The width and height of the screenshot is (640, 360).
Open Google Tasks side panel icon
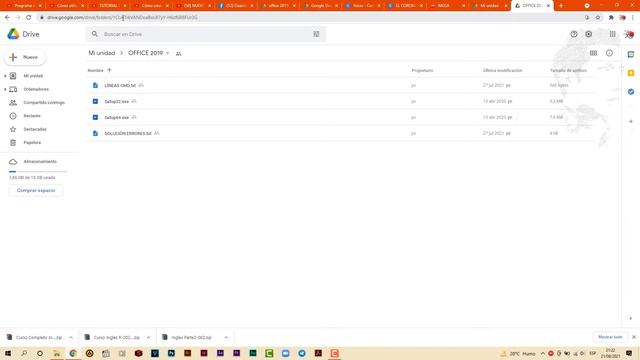631,92
